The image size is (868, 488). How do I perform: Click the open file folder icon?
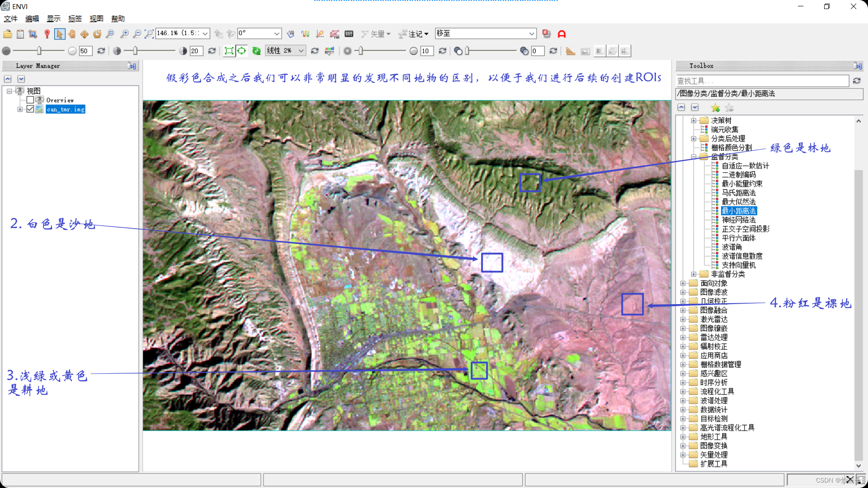(x=8, y=34)
